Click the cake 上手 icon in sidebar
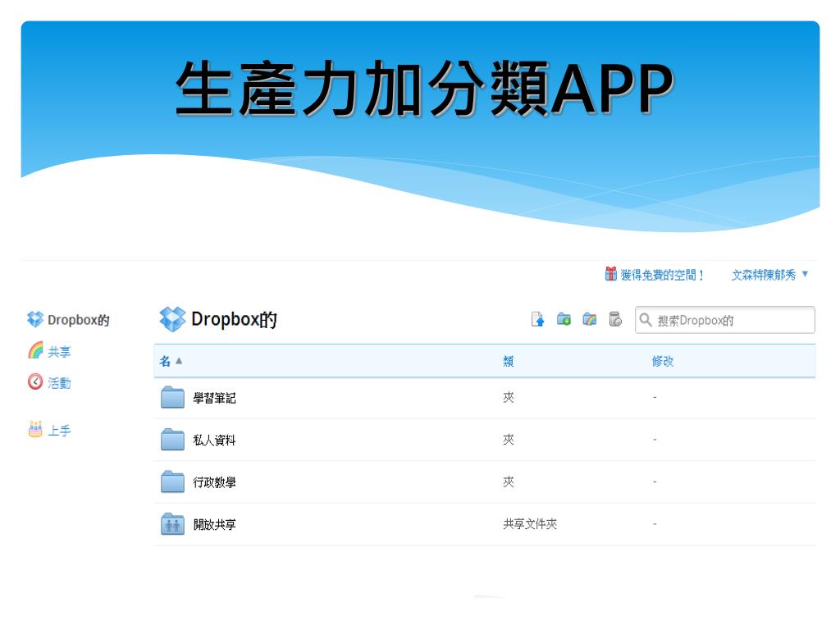The width and height of the screenshot is (840, 630). pyautogui.click(x=35, y=429)
